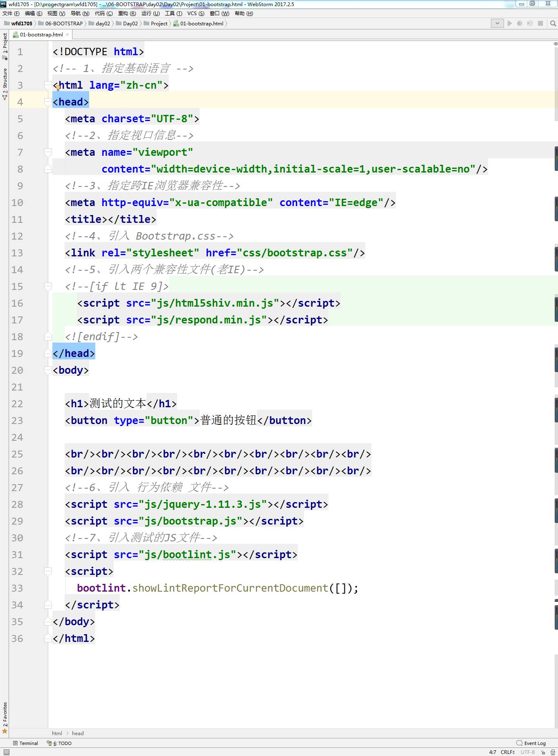The height and width of the screenshot is (756, 558).
Task: Collapse the html tag fold on line 3
Action: click(x=48, y=85)
